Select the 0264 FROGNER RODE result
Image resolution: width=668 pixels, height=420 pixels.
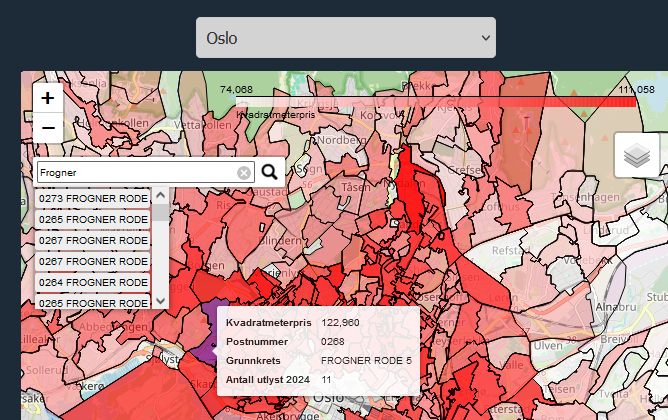pos(92,282)
